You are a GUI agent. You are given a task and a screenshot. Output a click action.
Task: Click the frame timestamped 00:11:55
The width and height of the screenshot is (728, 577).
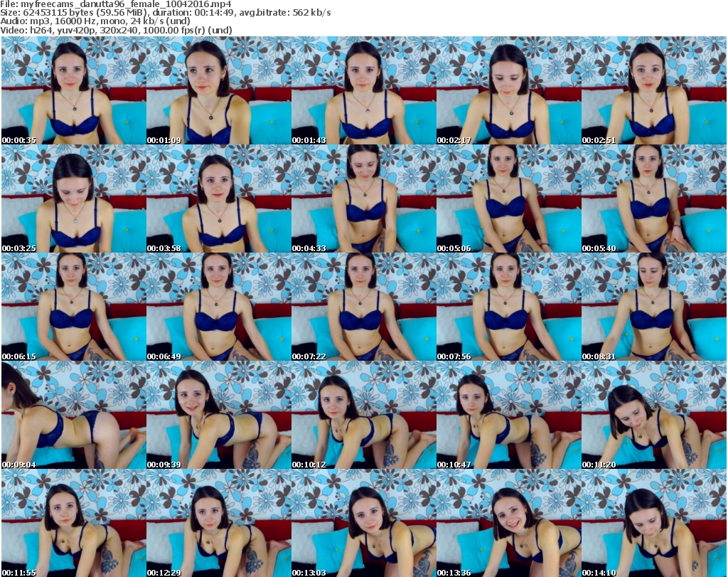(73, 523)
